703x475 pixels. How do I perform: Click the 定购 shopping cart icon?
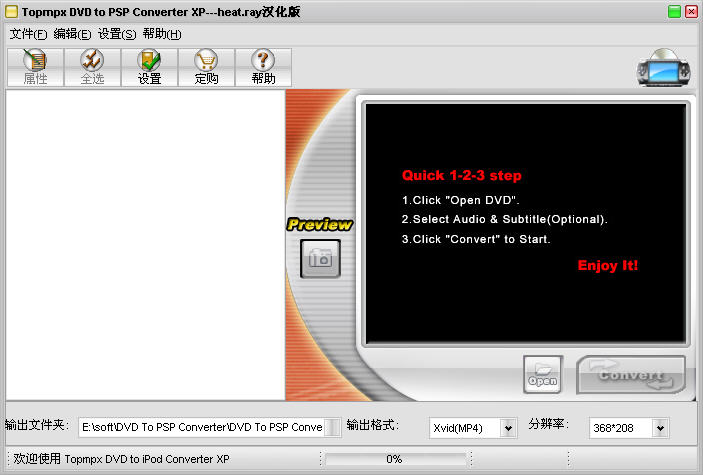click(206, 67)
